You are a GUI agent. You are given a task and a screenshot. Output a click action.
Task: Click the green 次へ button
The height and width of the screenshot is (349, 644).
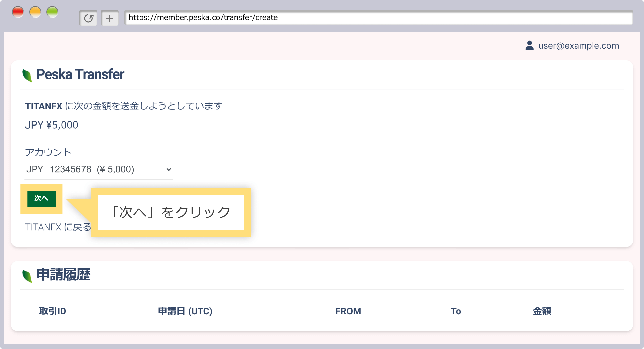41,198
